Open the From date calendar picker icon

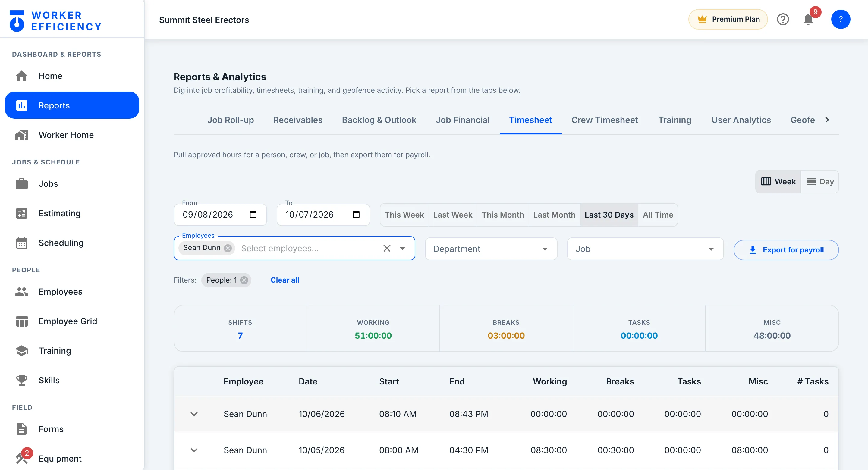click(253, 214)
